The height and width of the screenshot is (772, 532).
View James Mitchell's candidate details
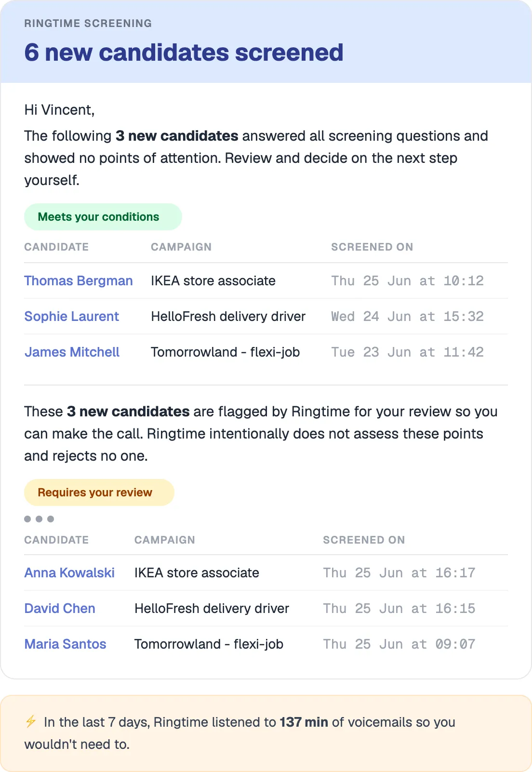click(72, 352)
